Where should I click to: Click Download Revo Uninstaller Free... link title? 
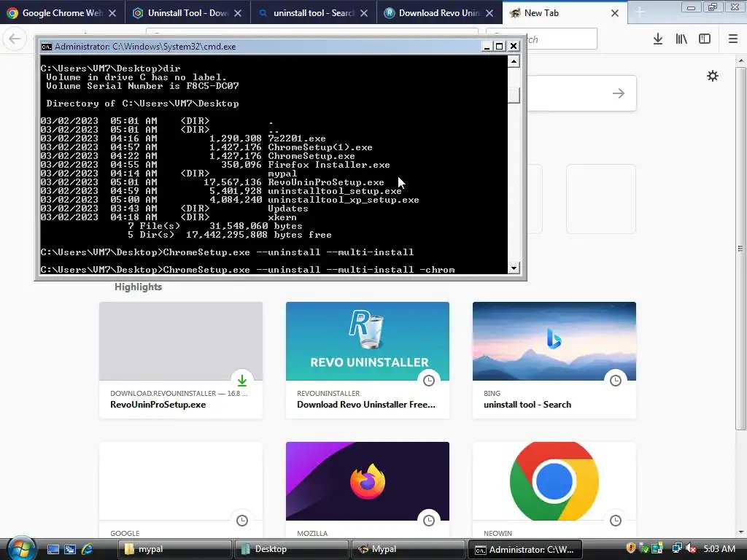366,405
